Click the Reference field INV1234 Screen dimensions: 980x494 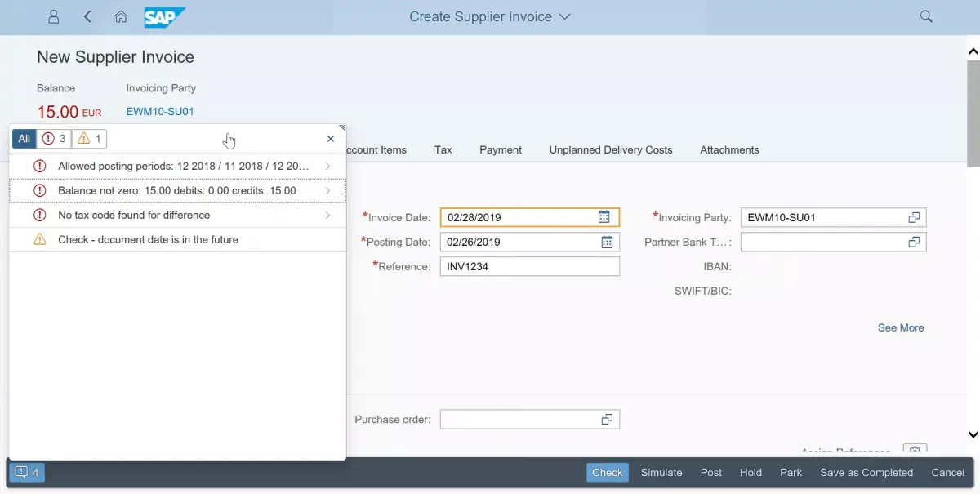[530, 266]
